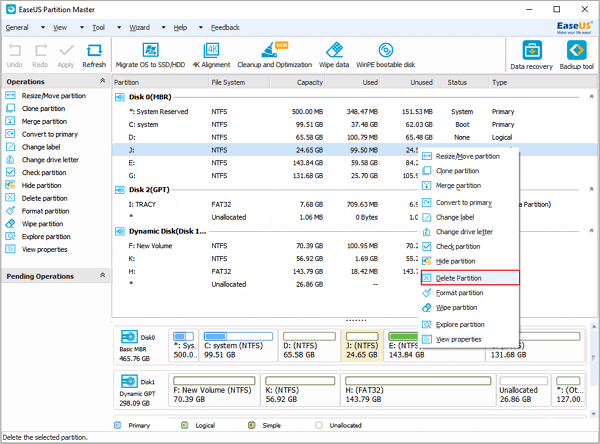Choose Check partition in context menu

point(470,246)
